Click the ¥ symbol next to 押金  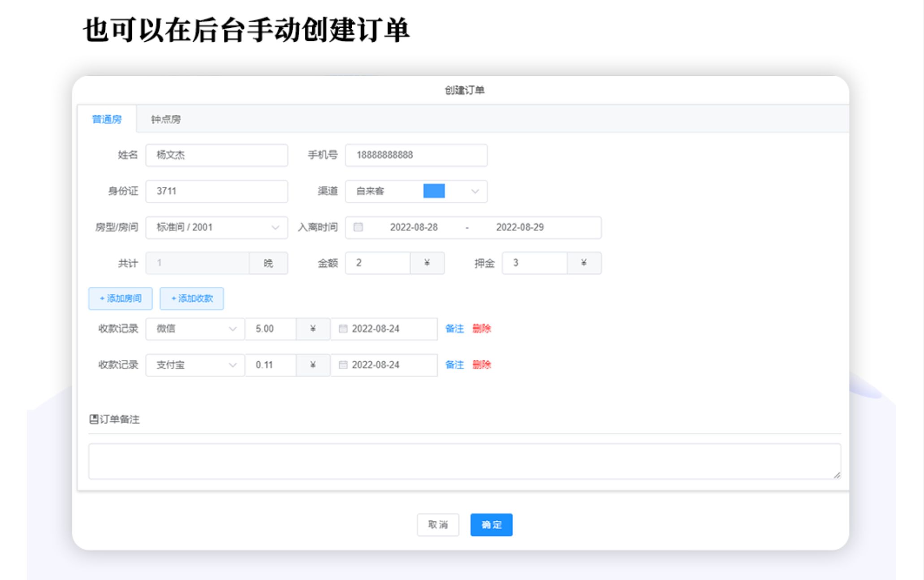(x=584, y=263)
